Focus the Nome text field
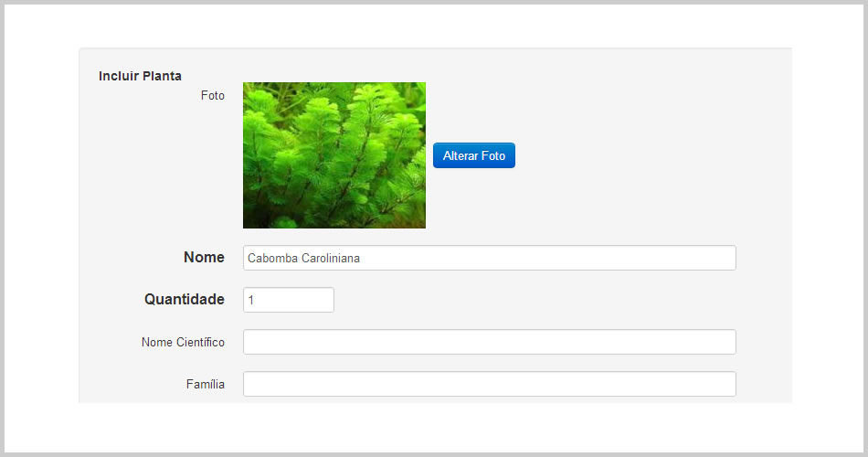 pyautogui.click(x=490, y=258)
